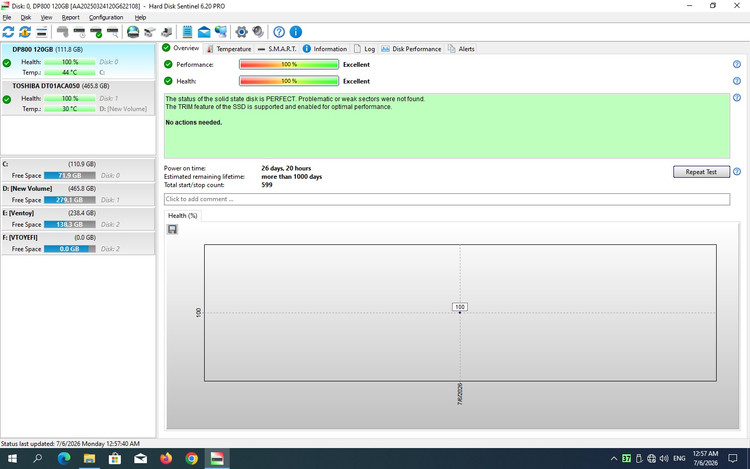Switch to the Alerts tab
This screenshot has width=750, height=469.
click(x=461, y=49)
